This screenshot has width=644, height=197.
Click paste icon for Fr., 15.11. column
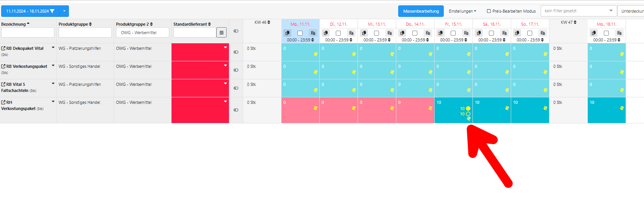466,33
